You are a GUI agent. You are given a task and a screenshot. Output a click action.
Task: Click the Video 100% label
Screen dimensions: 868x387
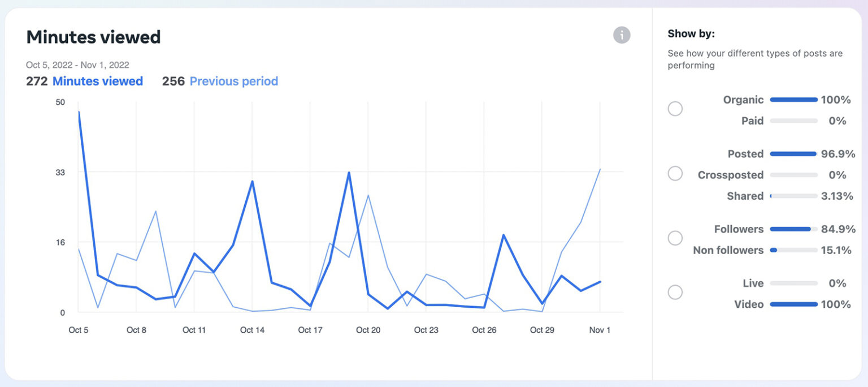pos(748,304)
